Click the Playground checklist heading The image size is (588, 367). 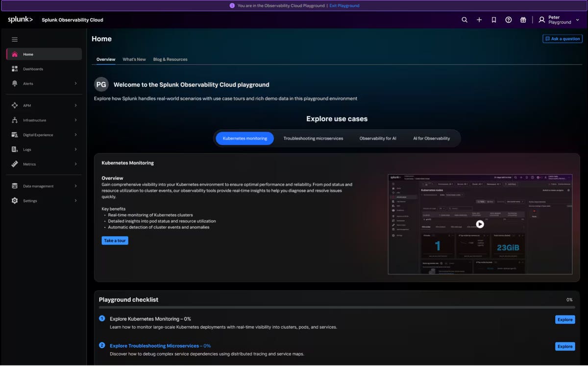coord(129,299)
